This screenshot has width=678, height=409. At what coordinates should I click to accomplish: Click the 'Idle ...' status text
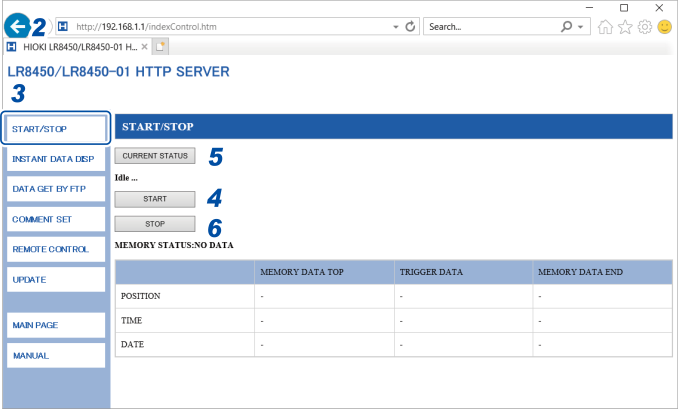click(x=126, y=178)
